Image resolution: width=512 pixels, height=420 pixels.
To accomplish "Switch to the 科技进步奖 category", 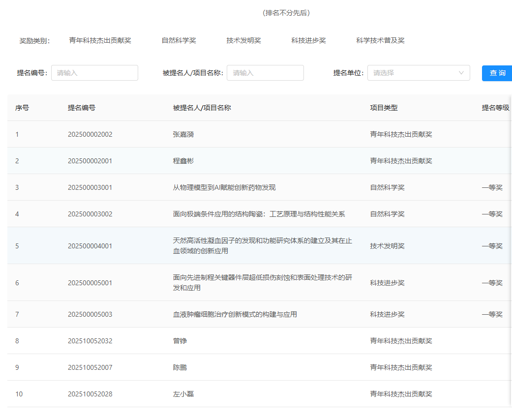I will point(308,41).
